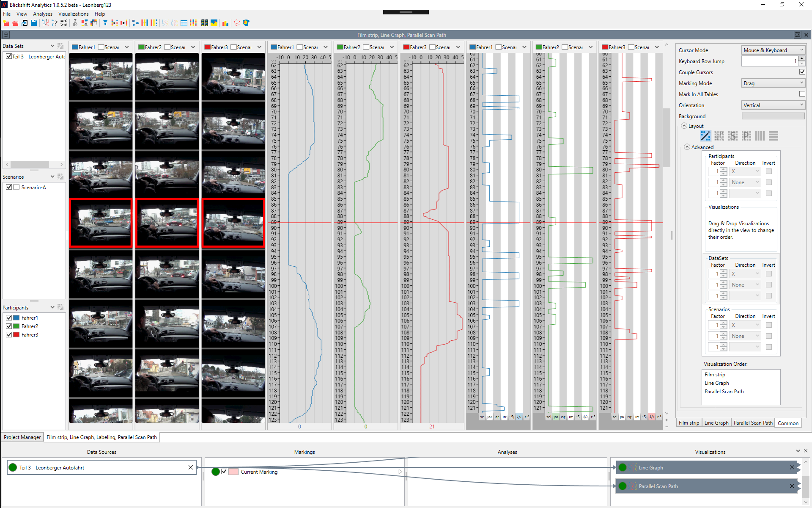Select the automatic wand layout icon
812x508 pixels.
(705, 136)
